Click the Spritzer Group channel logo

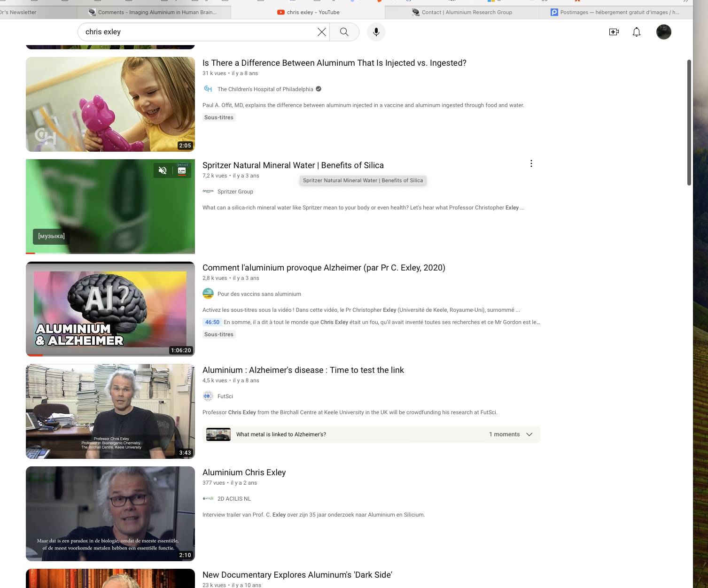pos(208,191)
